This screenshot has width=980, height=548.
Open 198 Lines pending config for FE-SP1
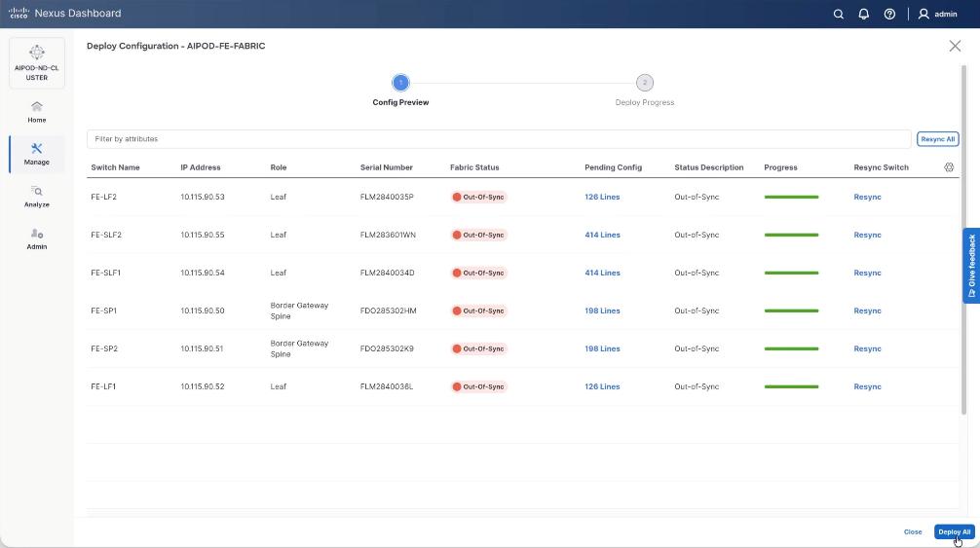coord(602,311)
